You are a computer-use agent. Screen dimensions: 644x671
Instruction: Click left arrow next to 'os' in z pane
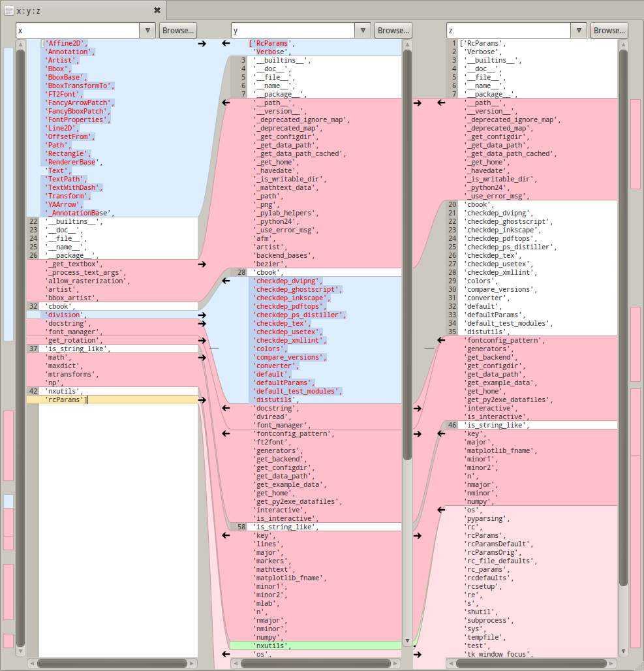point(441,510)
